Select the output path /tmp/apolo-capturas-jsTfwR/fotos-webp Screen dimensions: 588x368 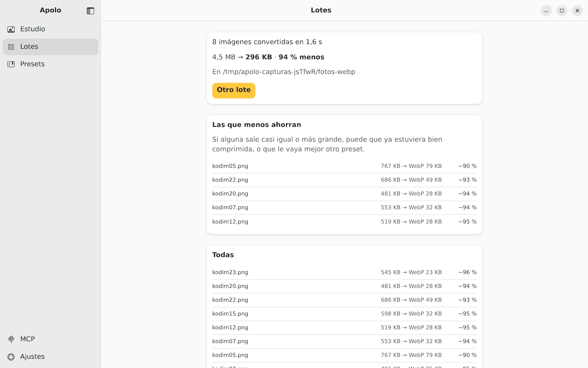click(289, 72)
